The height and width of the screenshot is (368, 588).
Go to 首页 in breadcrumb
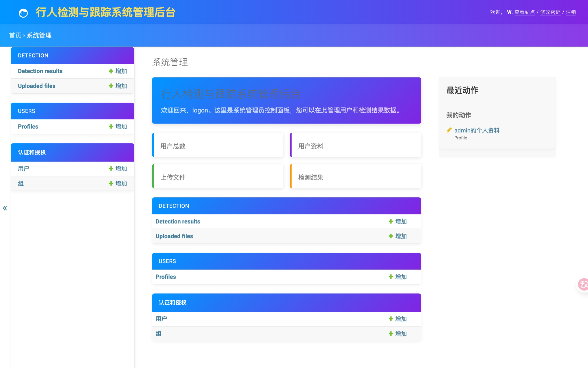[15, 35]
